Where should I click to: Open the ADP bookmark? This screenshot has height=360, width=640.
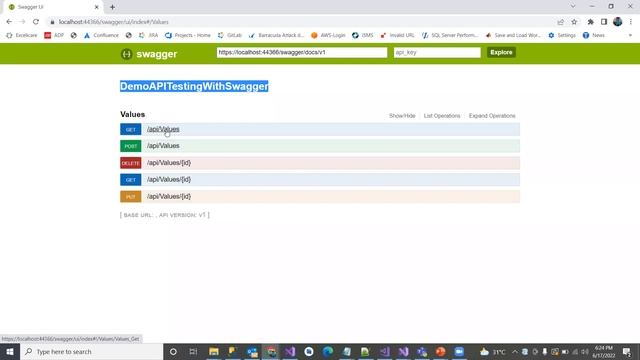(x=54, y=36)
